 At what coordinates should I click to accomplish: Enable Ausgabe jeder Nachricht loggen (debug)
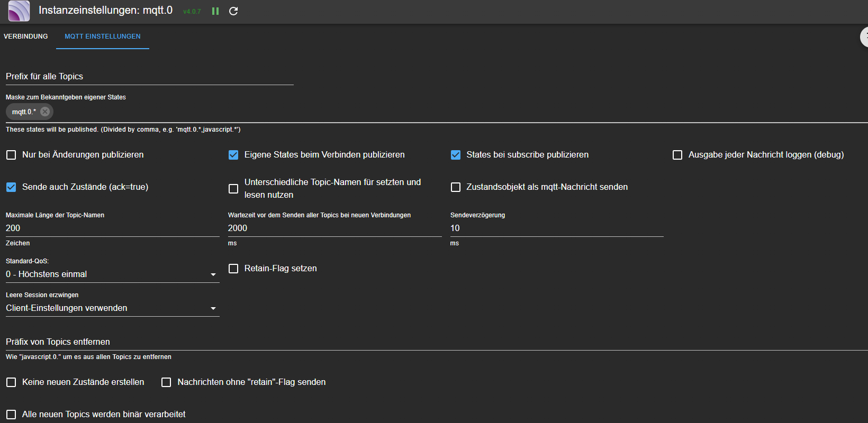tap(677, 155)
